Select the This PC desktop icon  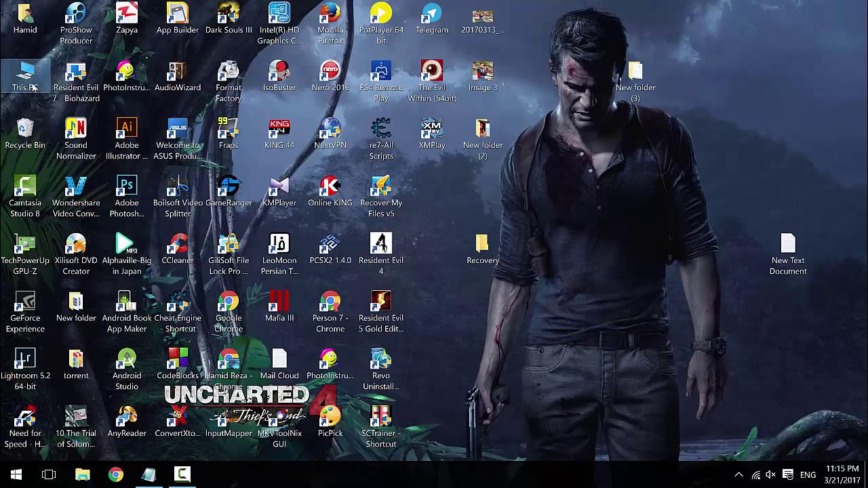coord(25,76)
